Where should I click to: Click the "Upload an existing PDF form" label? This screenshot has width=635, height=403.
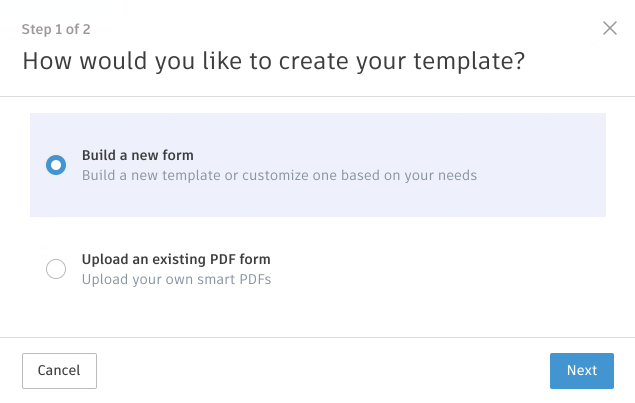[176, 259]
